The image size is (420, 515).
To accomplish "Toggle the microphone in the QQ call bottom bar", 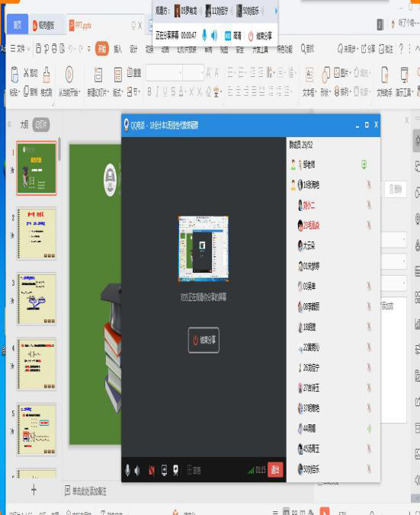I will click(x=128, y=470).
